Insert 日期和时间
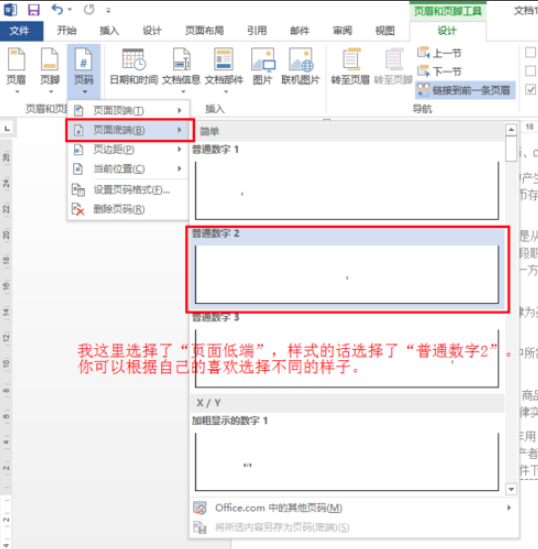Viewport: 538px width, 549px height. click(134, 67)
